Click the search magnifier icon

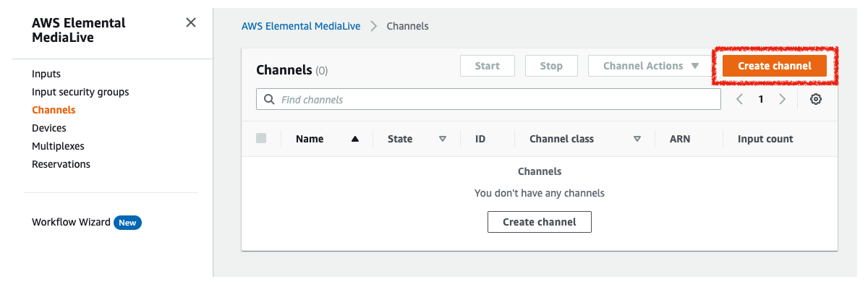coord(269,99)
